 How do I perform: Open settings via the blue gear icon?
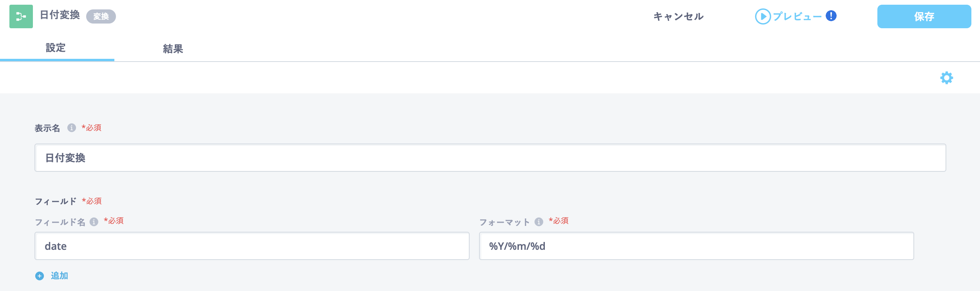pyautogui.click(x=946, y=78)
